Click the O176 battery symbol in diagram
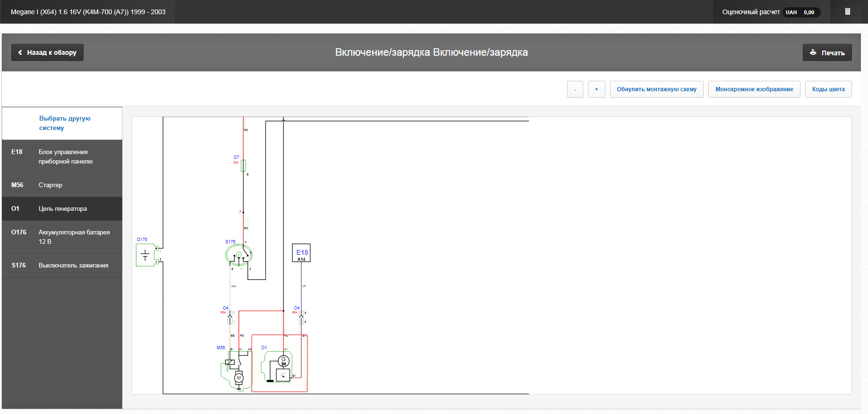Screen dimensions: 868x414 pyautogui.click(x=145, y=255)
